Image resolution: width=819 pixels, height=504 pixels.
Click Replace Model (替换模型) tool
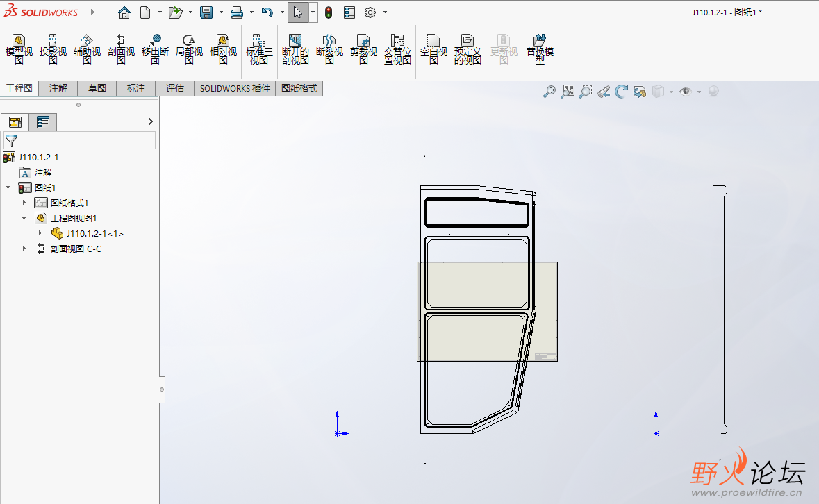click(x=540, y=49)
